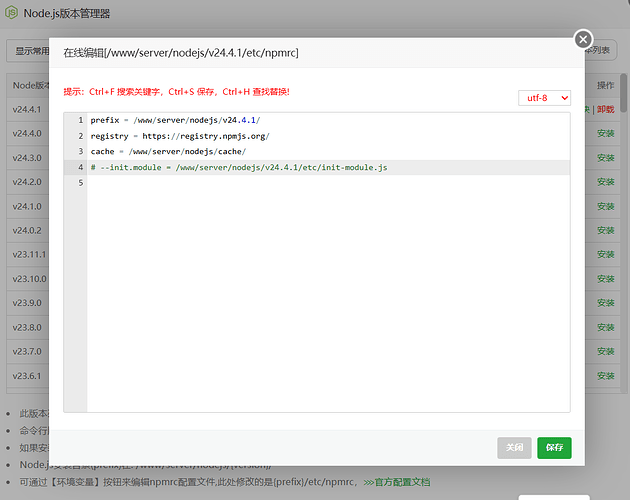The image size is (630, 500).
Task: Click 安装 install link for v23.6.1
Action: point(605,376)
